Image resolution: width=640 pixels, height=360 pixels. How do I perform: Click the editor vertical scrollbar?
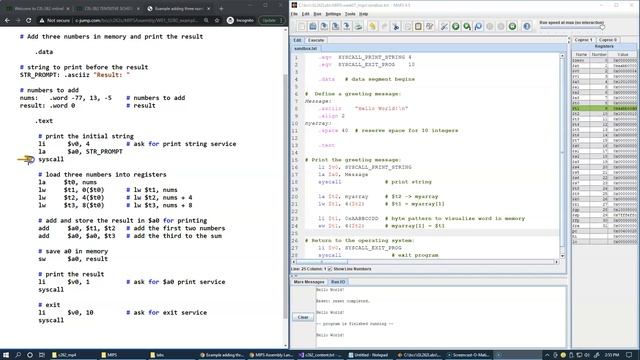pyautogui.click(x=562, y=155)
